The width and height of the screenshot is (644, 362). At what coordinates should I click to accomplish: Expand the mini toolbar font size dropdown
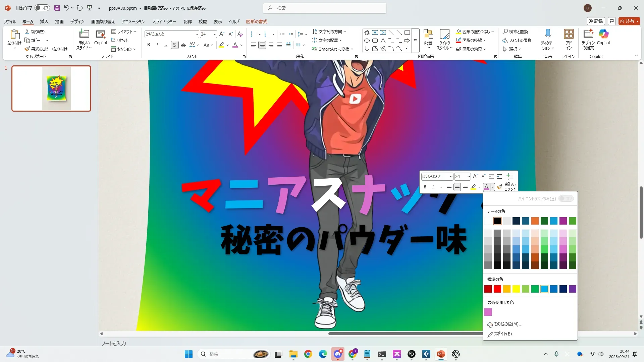(x=468, y=177)
